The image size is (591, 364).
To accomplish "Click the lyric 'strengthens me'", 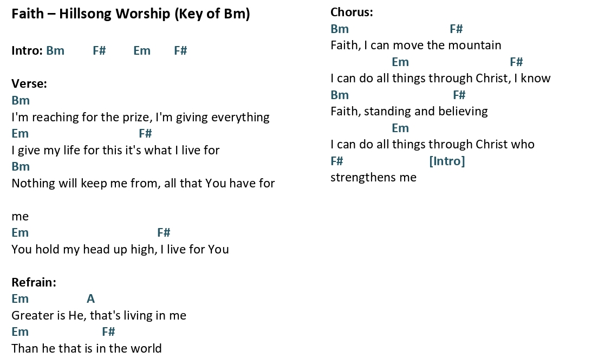I will 374,178.
